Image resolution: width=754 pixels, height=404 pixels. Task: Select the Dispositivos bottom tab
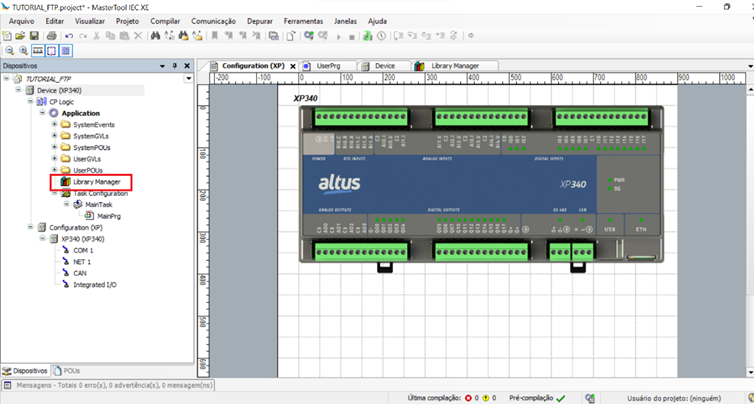(25, 371)
